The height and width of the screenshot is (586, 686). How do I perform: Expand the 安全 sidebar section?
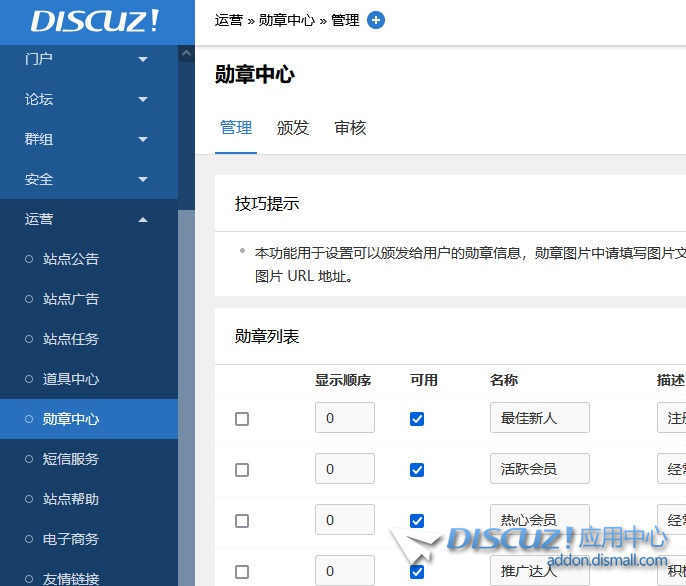click(88, 179)
